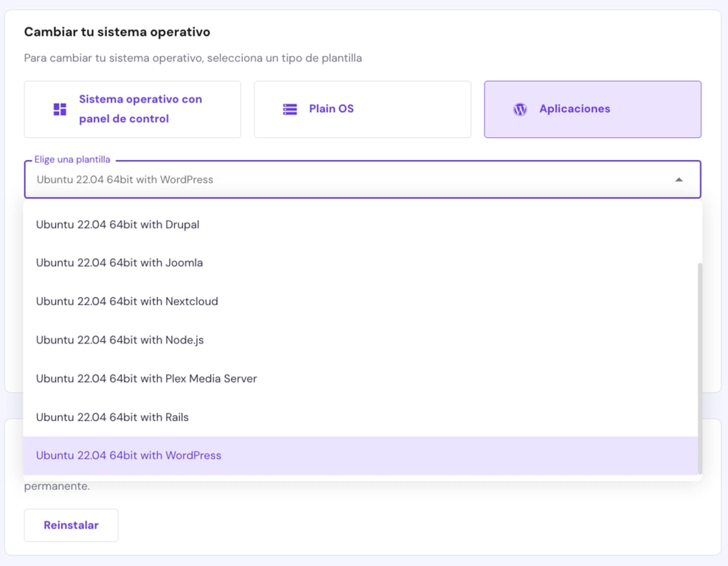Select Ubuntu 22.04 64bit with Drupal
This screenshot has height=566, width=728.
tap(118, 225)
